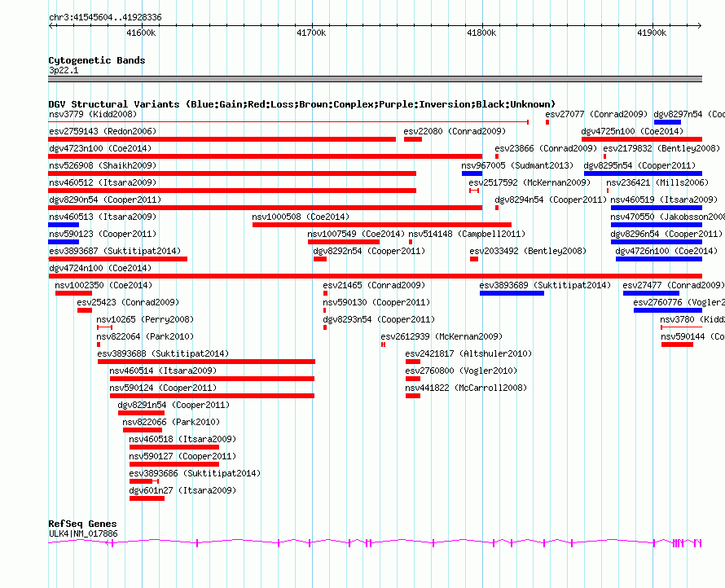Click nsv590127 (Cooper2011) label
The height and width of the screenshot is (588, 725).
[x=182, y=456]
